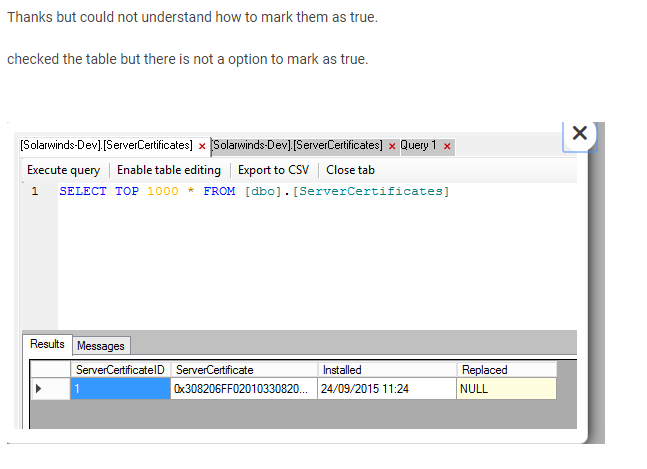Click line number 1 in the editor gutter

point(35,191)
